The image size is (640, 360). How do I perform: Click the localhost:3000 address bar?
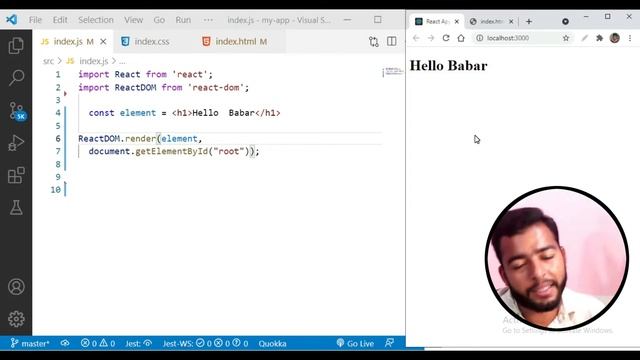(522, 38)
